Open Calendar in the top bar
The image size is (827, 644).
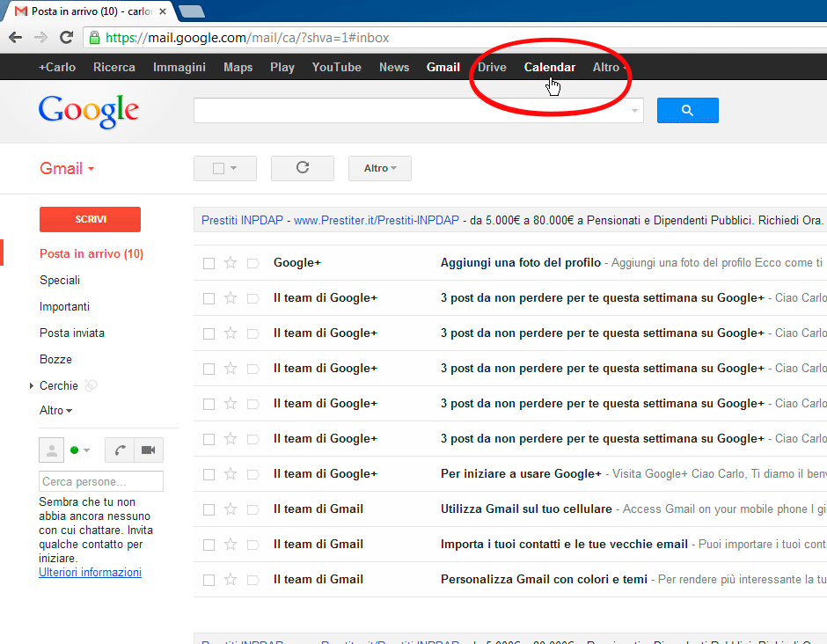click(550, 68)
